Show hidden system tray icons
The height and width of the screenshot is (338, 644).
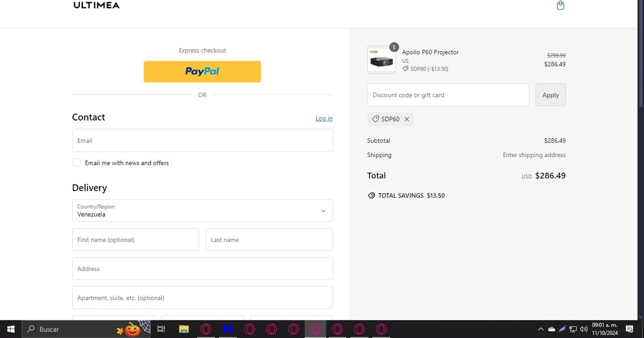[x=541, y=329]
